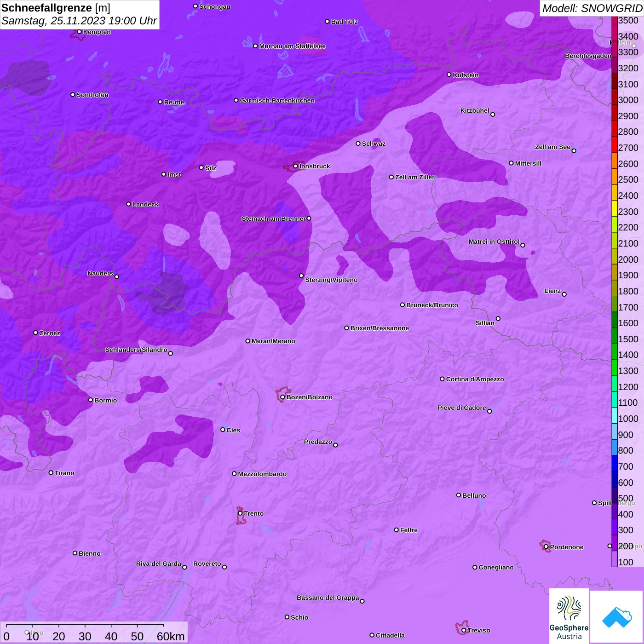The width and height of the screenshot is (644, 644).
Task: Click the Innsbruck city marker dot
Action: point(295,166)
